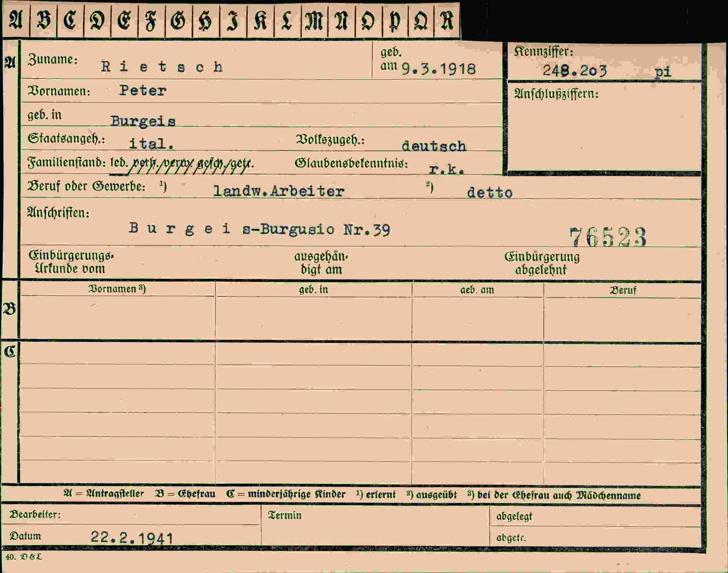Viewport: 728px width, 573px height.
Task: Open the alphabet index tab M
Action: click(x=314, y=21)
